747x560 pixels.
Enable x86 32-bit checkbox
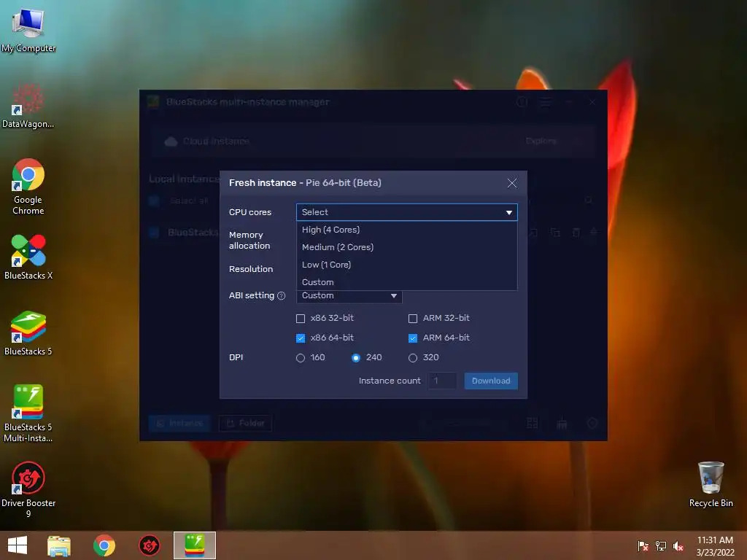click(x=301, y=319)
